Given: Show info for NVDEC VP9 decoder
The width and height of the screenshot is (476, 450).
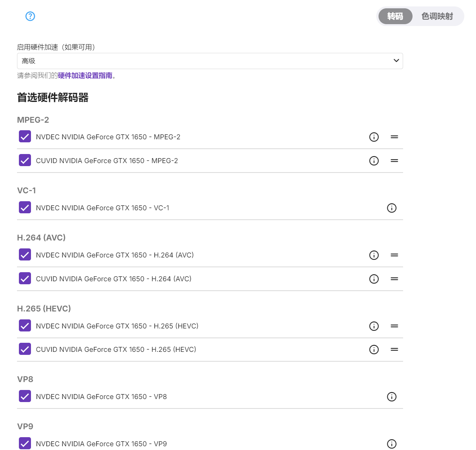Looking at the screenshot, I should point(392,444).
